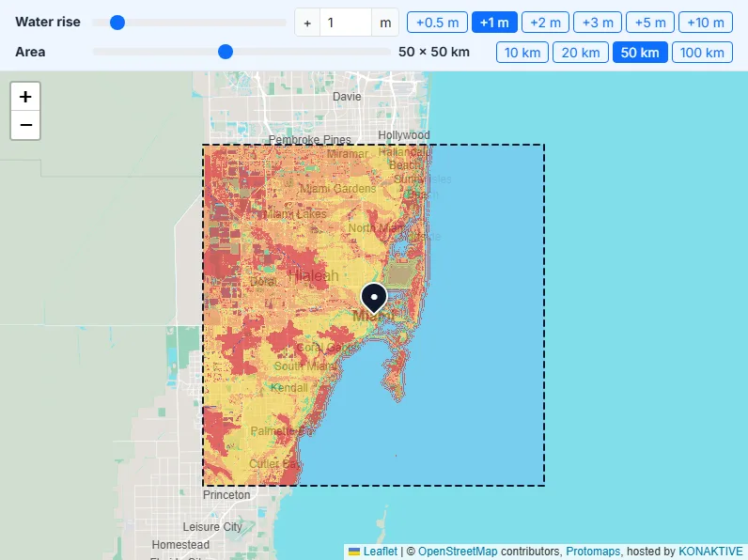The width and height of the screenshot is (748, 560).
Task: Click the Kendall label on the map
Action: point(289,388)
